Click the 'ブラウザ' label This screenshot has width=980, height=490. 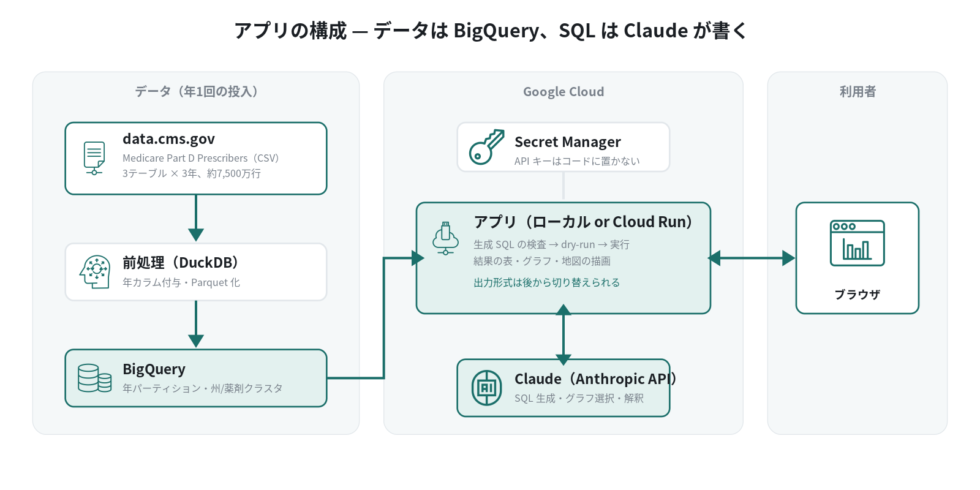[858, 295]
